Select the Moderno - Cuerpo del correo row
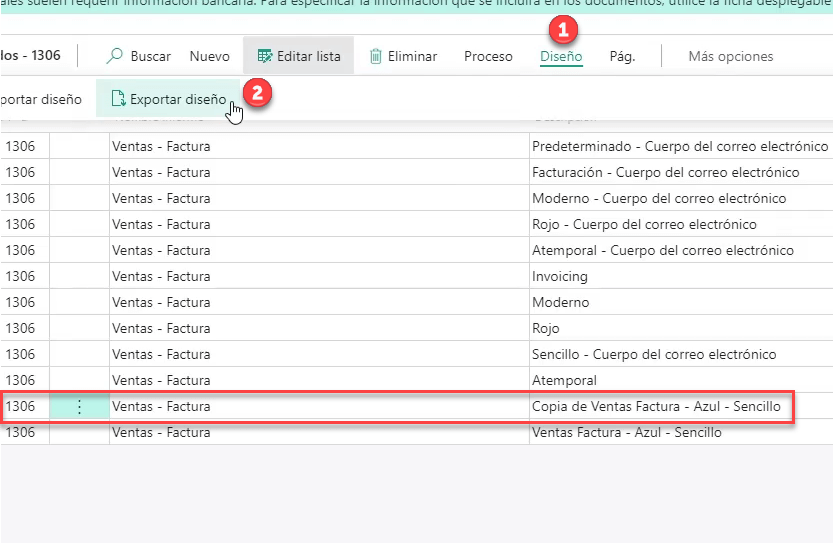The width and height of the screenshot is (833, 543). (659, 199)
